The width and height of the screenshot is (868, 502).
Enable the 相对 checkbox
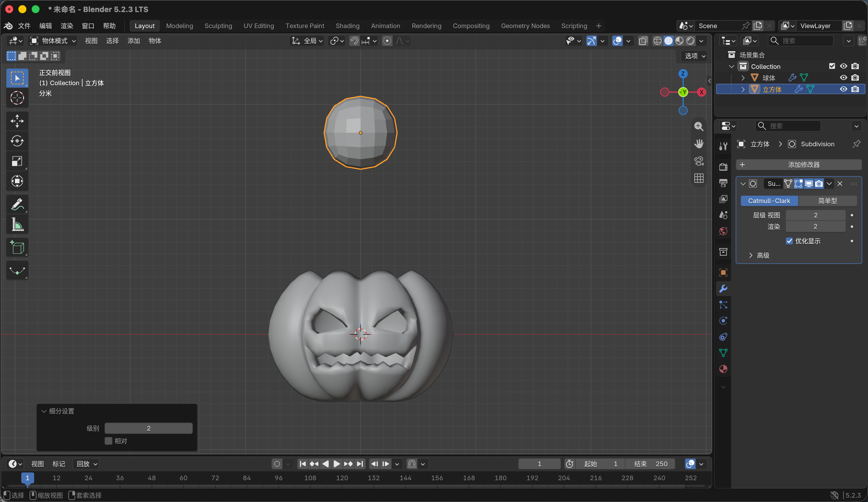click(108, 441)
